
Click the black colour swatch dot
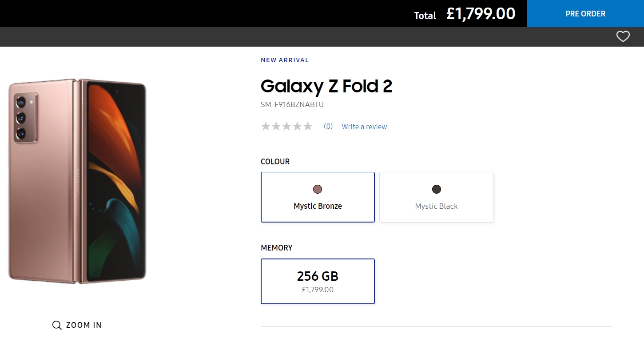tap(437, 189)
